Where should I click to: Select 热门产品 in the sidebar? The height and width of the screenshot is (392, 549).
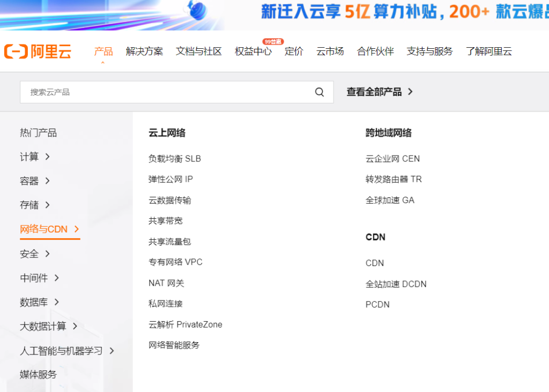coord(38,132)
